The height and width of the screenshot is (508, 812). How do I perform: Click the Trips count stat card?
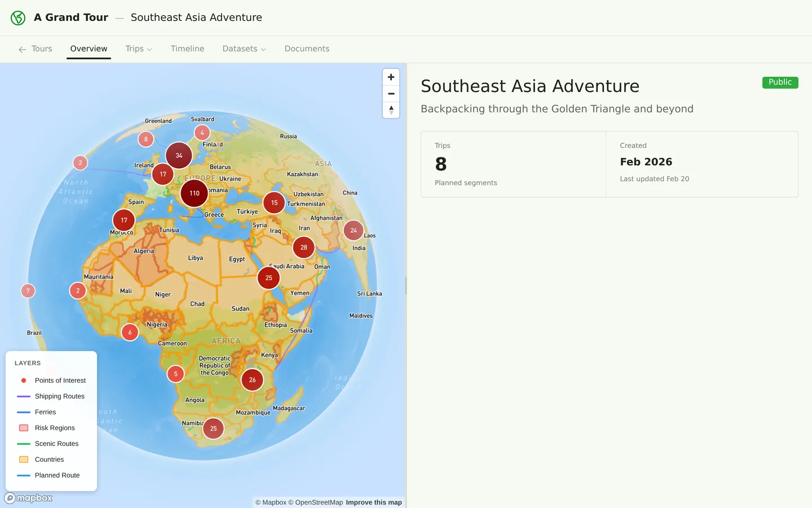pyautogui.click(x=513, y=164)
